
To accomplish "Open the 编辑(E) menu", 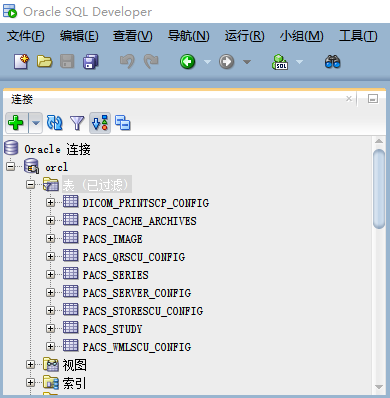I will pyautogui.click(x=79, y=36).
